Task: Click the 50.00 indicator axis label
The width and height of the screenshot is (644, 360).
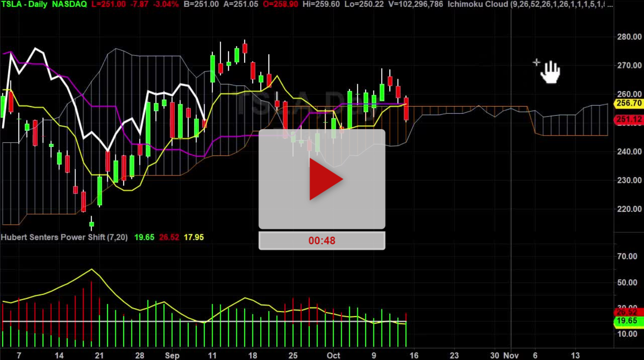Action: [627, 282]
